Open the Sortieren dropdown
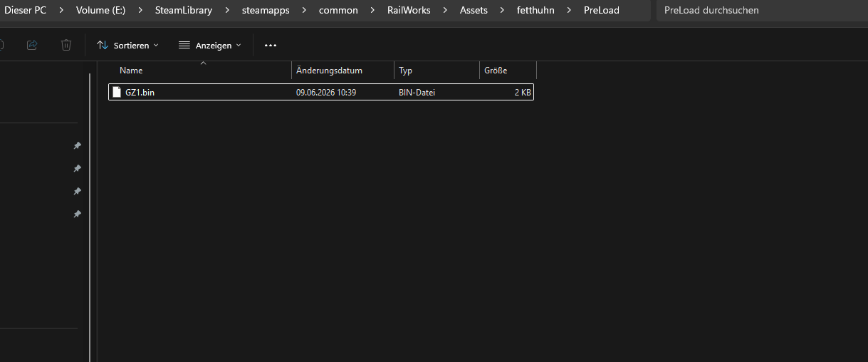Viewport: 868px width, 362px height. coord(127,45)
